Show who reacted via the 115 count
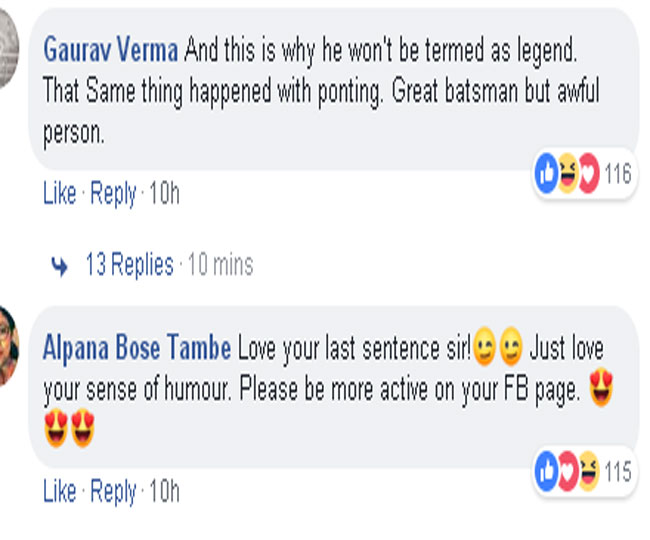Viewport: 650px width, 540px height. click(618, 472)
